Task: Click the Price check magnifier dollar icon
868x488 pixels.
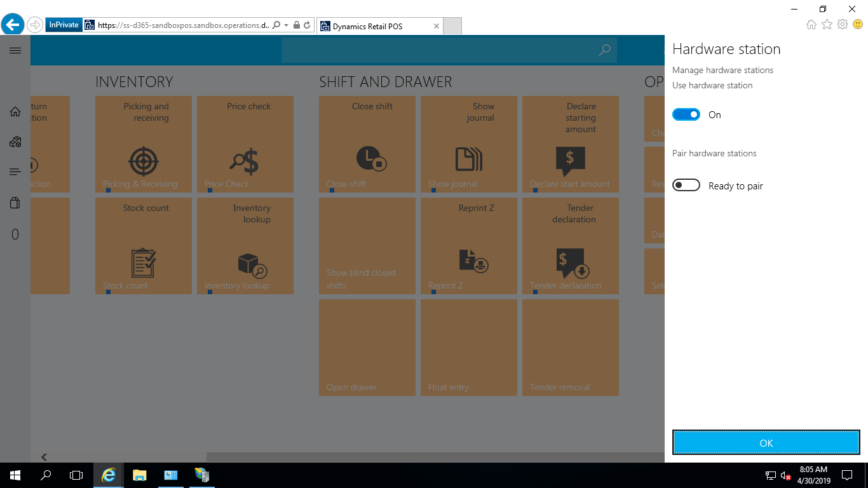Action: click(x=245, y=161)
